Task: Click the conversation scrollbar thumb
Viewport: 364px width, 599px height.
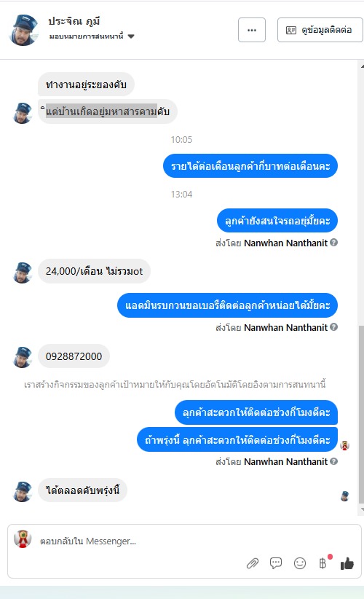Action: point(361,415)
